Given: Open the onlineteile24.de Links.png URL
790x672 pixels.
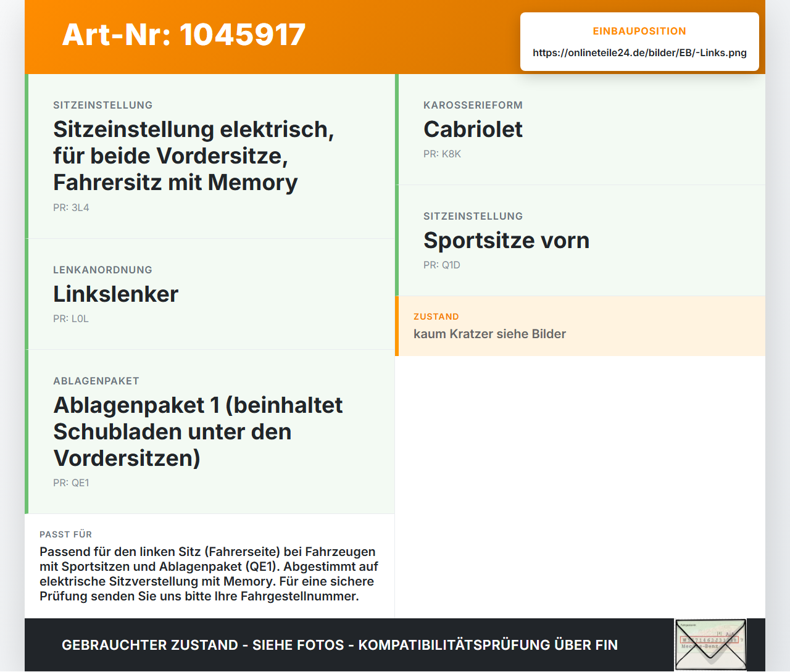Looking at the screenshot, I should click(639, 52).
